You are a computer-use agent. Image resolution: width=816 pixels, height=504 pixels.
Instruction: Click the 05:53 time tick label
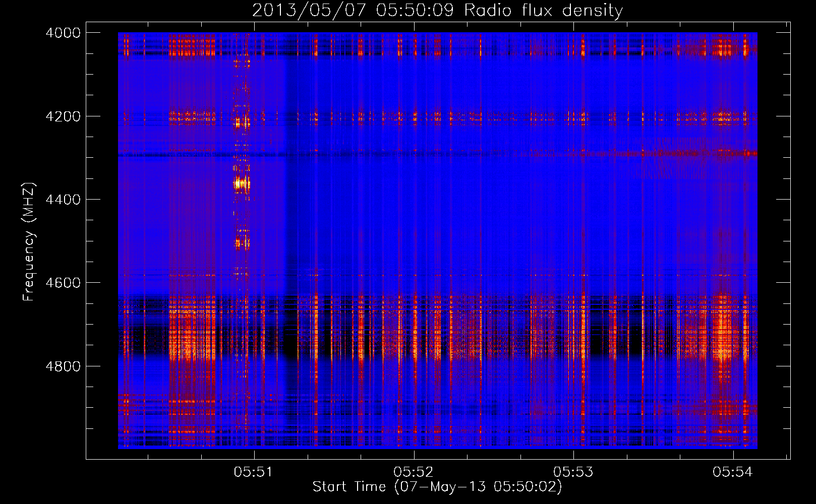pyautogui.click(x=573, y=472)
